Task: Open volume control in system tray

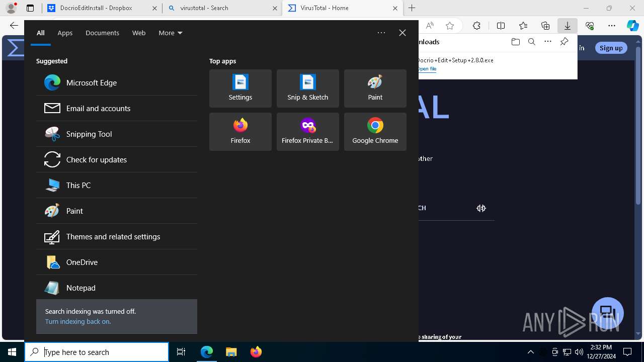Action: pyautogui.click(x=579, y=352)
